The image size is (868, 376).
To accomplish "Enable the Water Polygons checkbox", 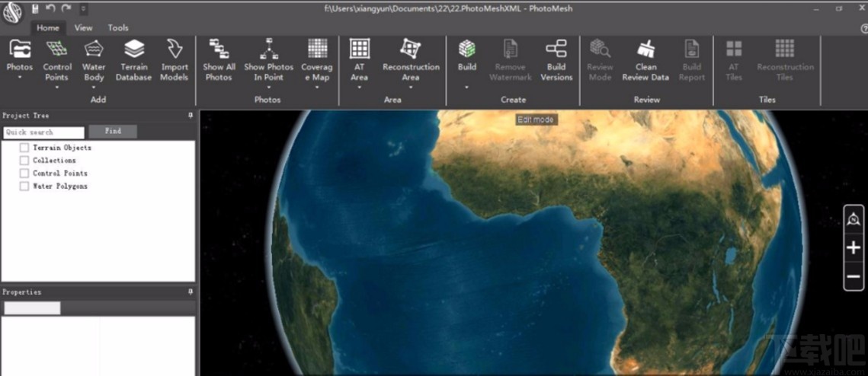I will click(24, 186).
